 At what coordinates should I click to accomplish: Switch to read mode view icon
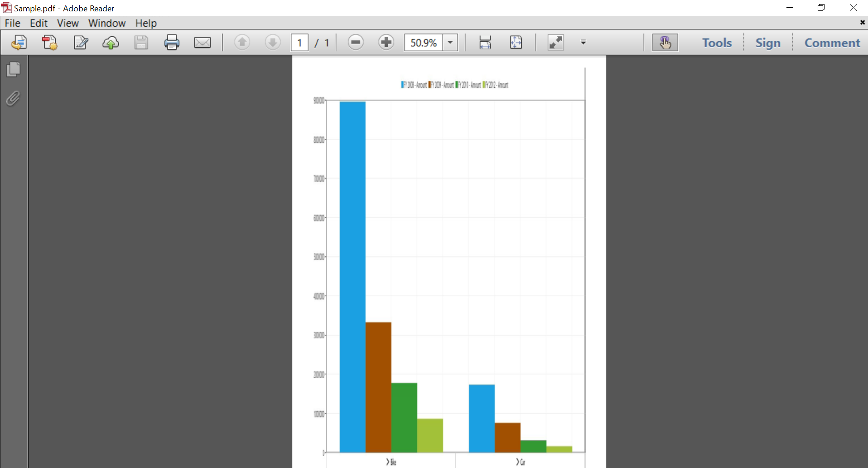(556, 43)
